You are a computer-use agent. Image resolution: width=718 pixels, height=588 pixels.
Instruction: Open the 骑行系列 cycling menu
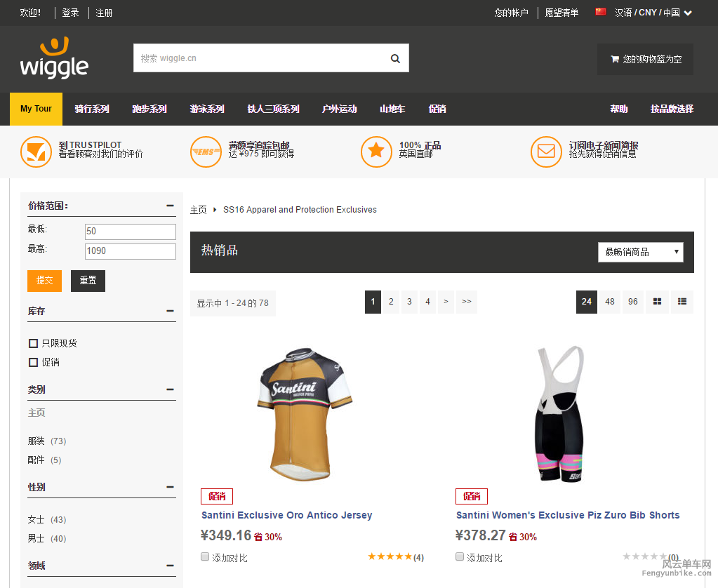click(x=92, y=109)
